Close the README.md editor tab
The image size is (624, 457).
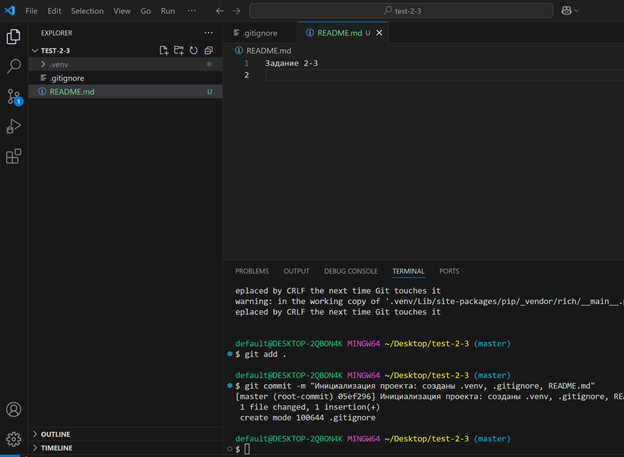coord(379,33)
